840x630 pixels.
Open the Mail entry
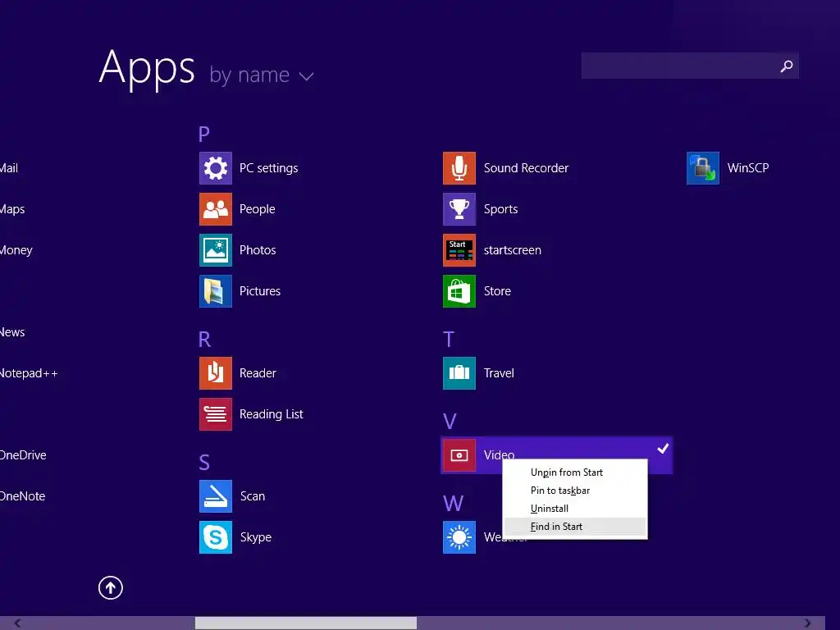[x=8, y=168]
